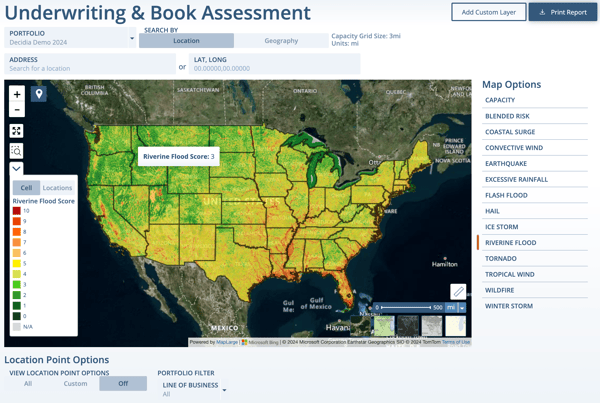Select the Tornado map option
Screen dimensions: 600x403
535,259
